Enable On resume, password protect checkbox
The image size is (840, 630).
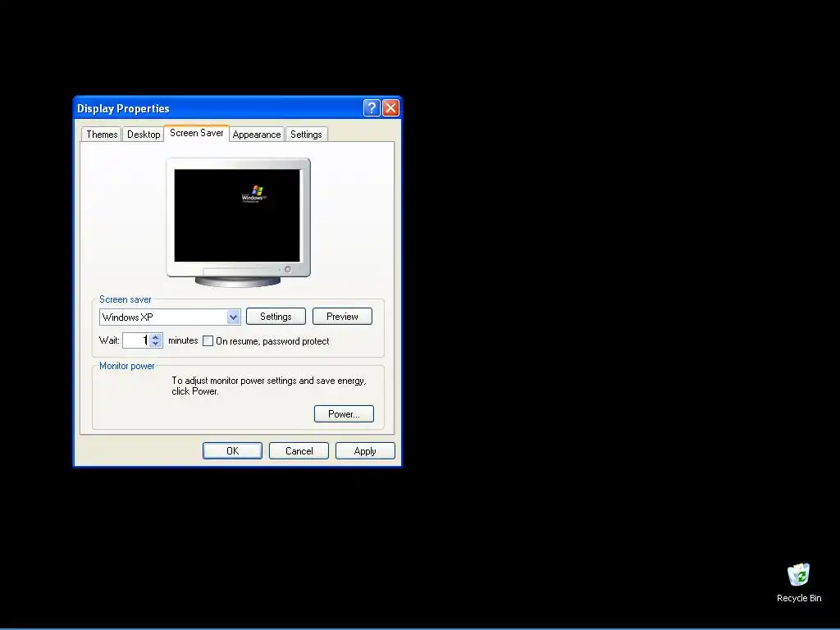pyautogui.click(x=208, y=340)
